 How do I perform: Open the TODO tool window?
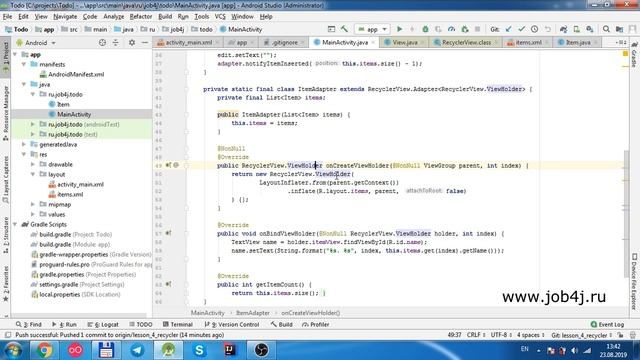click(141, 324)
